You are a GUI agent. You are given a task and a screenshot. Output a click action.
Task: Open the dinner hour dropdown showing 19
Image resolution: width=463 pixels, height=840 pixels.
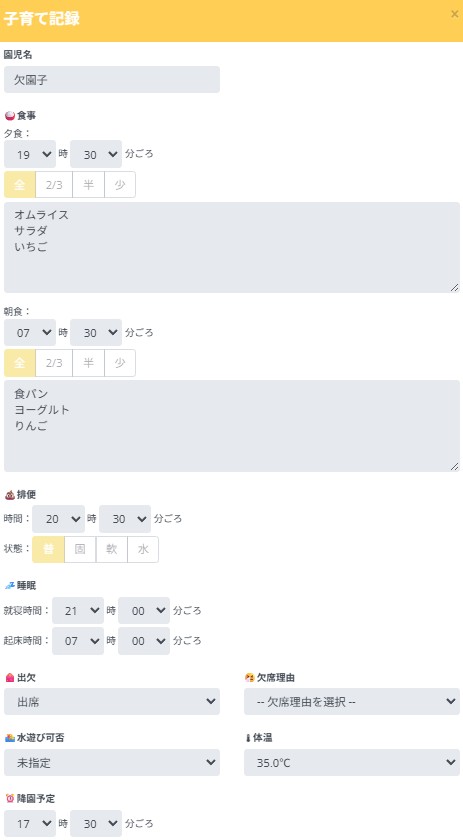(x=30, y=154)
